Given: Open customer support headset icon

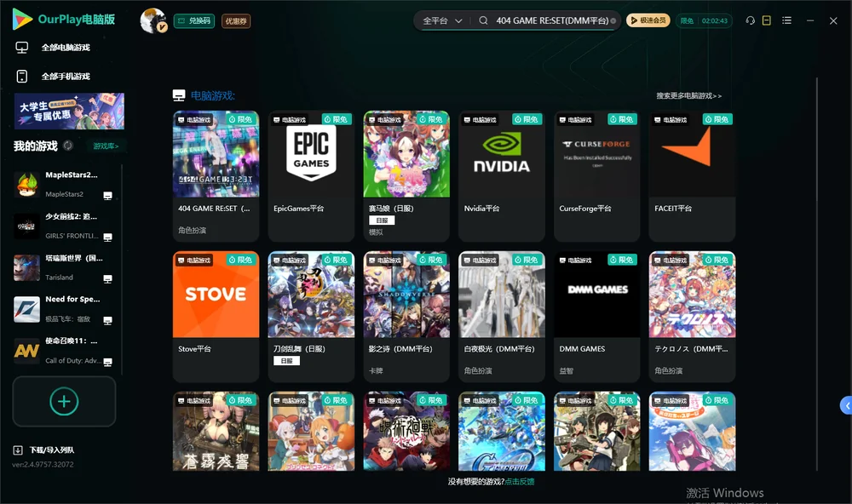Looking at the screenshot, I should (x=750, y=20).
